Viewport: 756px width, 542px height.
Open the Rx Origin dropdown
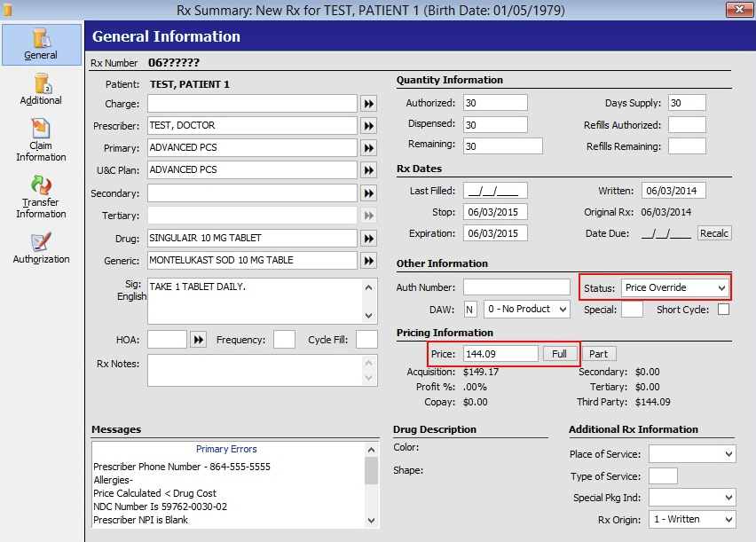pos(692,519)
